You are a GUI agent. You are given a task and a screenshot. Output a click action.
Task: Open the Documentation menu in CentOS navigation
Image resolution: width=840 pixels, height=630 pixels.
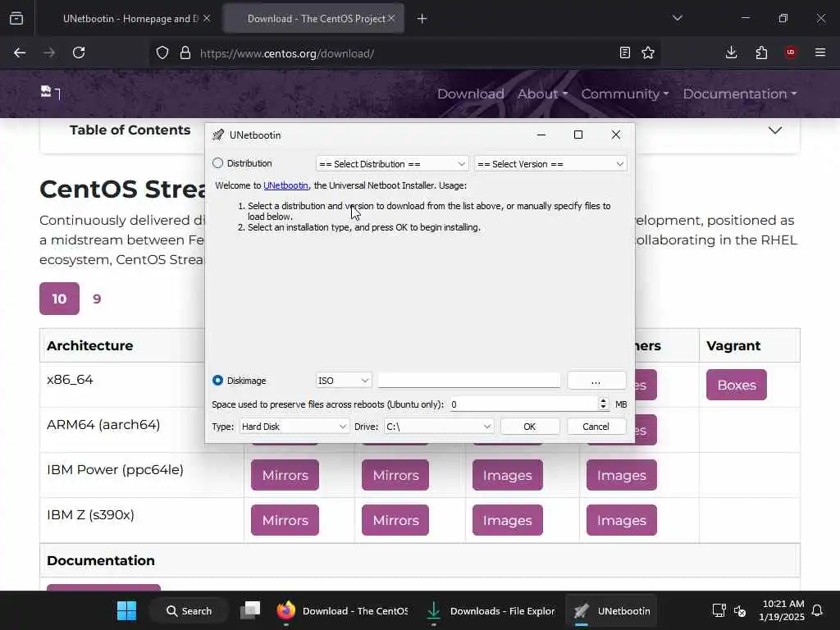740,94
